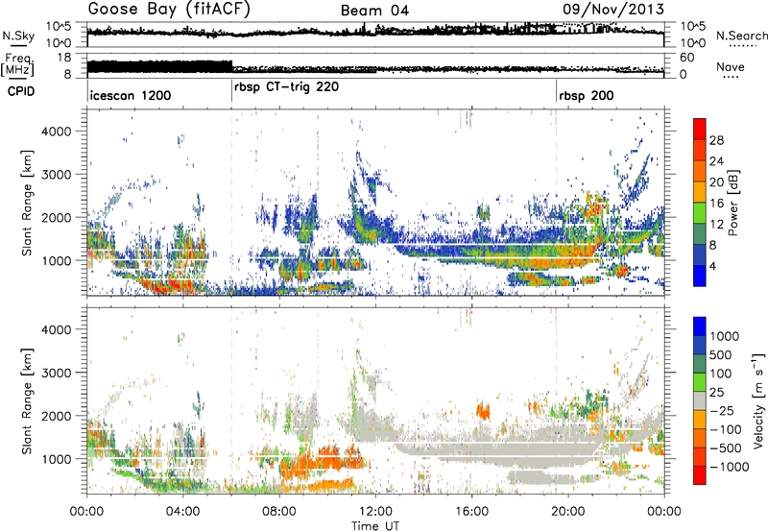768x532 pixels.
Task: Click the 'Slant Range [km]' label of the power panel
Action: (x=27, y=203)
